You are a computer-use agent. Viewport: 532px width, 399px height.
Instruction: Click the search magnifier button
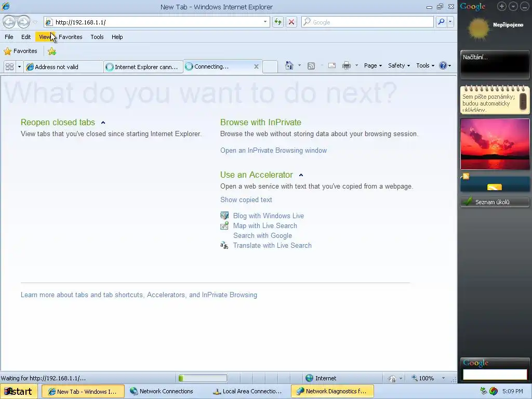coord(441,22)
